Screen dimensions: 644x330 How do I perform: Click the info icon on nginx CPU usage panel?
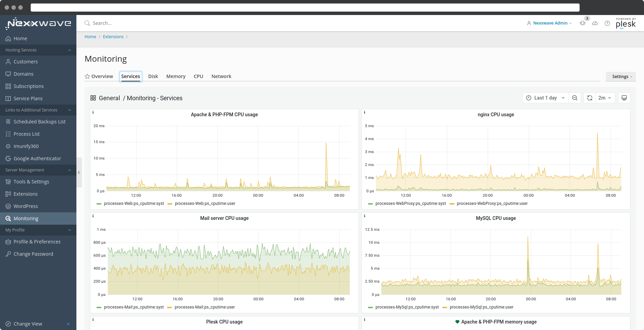365,112
